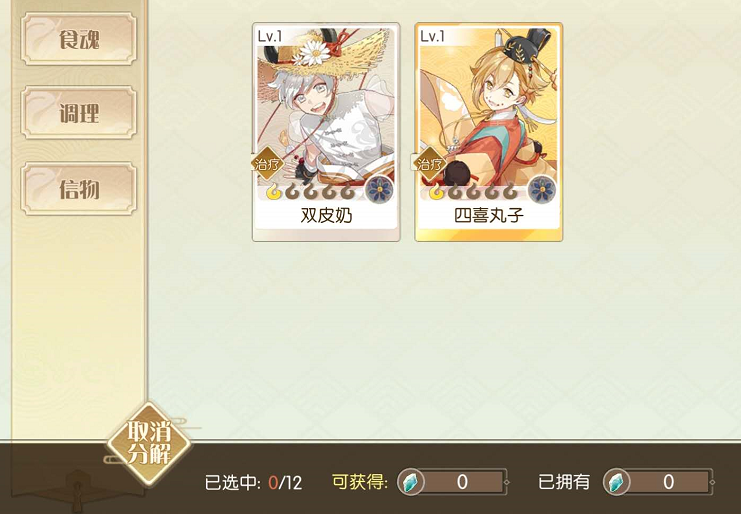The height and width of the screenshot is (514, 741).
Task: Click the Lv.1 label on 四喜丸子 card
Action: (432, 36)
